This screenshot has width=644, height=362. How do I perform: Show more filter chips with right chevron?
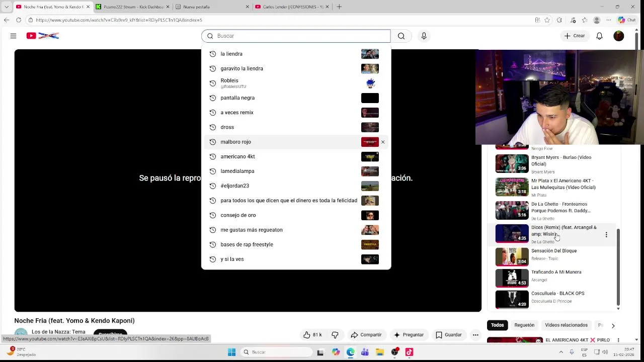coord(613,325)
